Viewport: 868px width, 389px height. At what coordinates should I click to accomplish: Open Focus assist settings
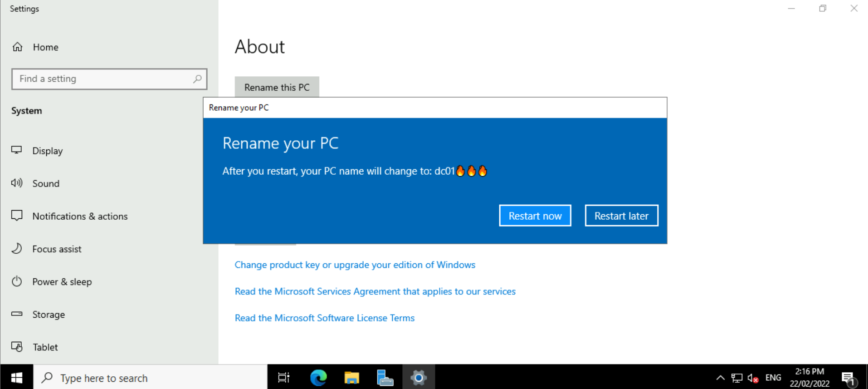pos(57,249)
